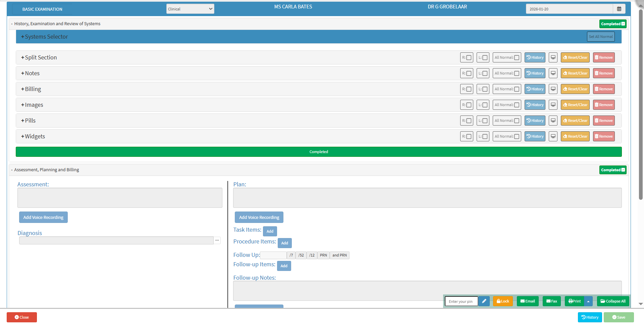Open the calendar date picker icon
Viewport: 644px width, 325px height.
(x=619, y=9)
